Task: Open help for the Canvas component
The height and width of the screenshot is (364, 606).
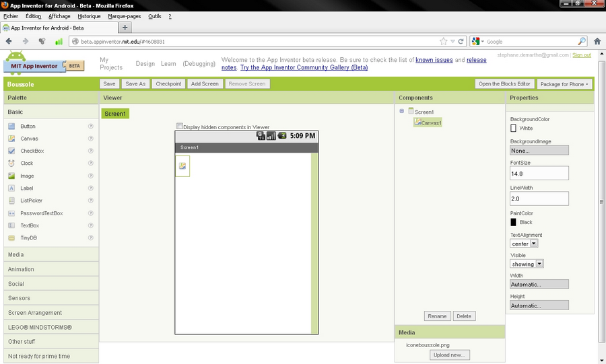Action: (x=91, y=139)
